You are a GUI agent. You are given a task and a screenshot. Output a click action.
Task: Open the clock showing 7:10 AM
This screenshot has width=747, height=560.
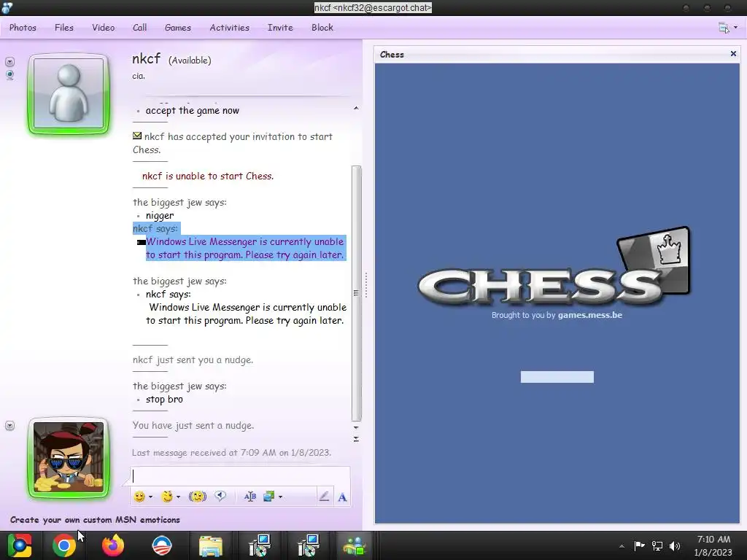point(713,545)
